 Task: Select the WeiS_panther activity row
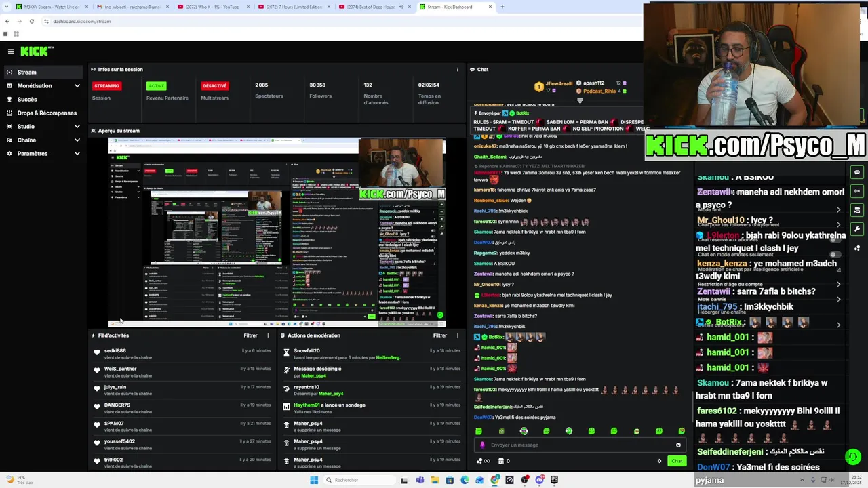(183, 372)
